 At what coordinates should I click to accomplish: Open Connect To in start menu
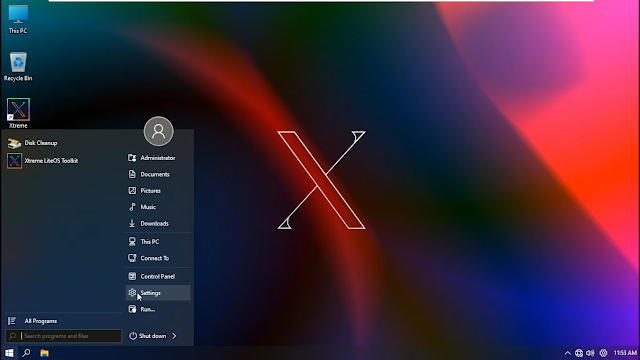(x=158, y=258)
